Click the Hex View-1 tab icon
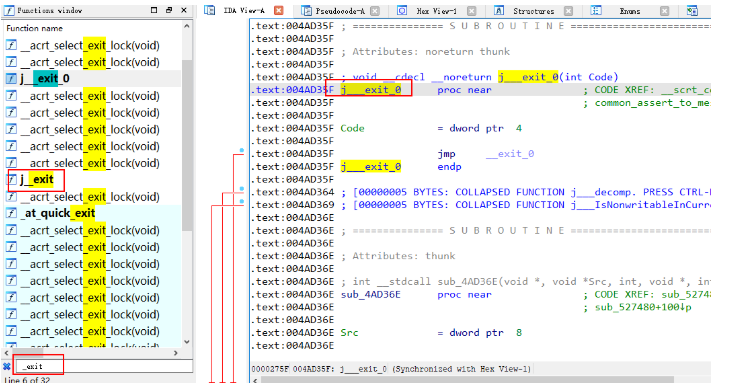The width and height of the screenshot is (733, 383). [402, 10]
